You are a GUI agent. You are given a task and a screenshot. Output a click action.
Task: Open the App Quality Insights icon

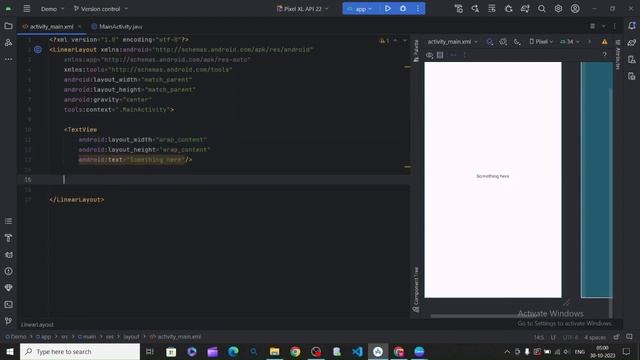coord(8,288)
